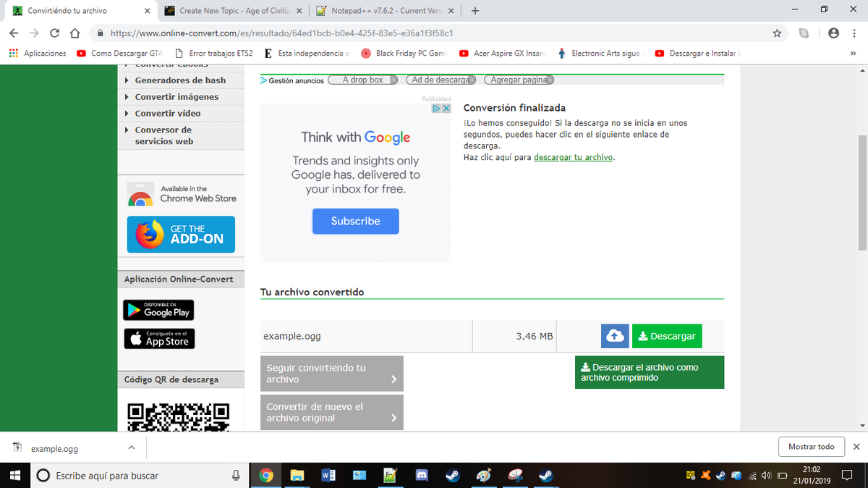Open Microsoft Word from the taskbar
This screenshot has height=488, width=868.
(x=328, y=476)
